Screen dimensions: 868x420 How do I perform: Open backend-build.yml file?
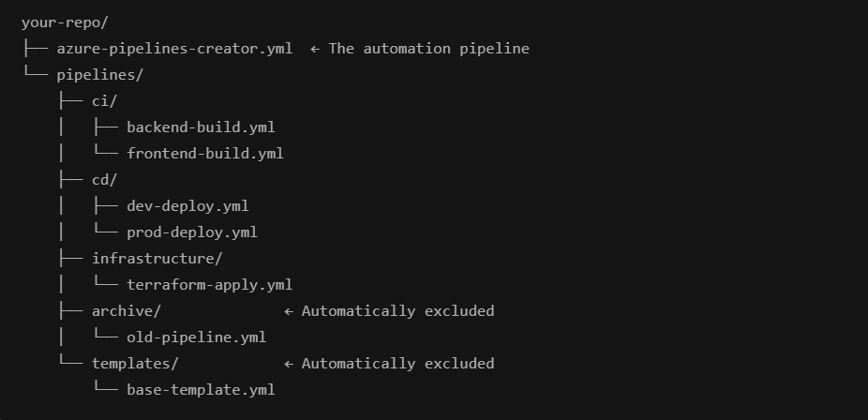click(x=201, y=127)
